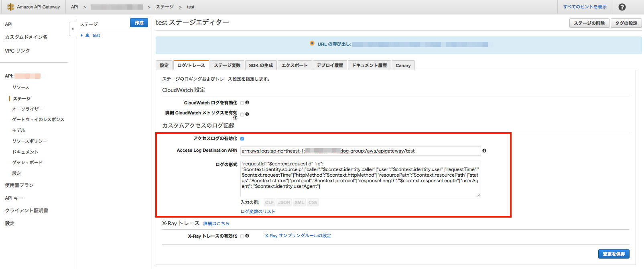
Task: Click inside the ログの形式 text area
Action: (360, 179)
